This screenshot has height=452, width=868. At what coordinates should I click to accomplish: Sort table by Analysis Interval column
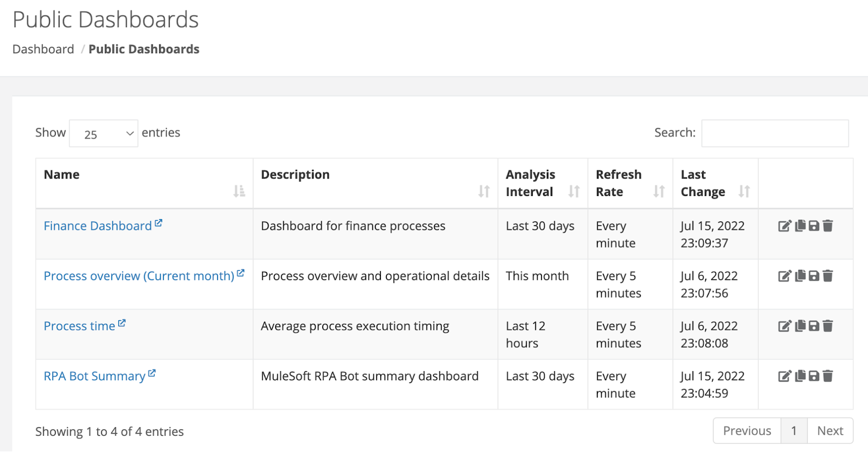pos(574,191)
